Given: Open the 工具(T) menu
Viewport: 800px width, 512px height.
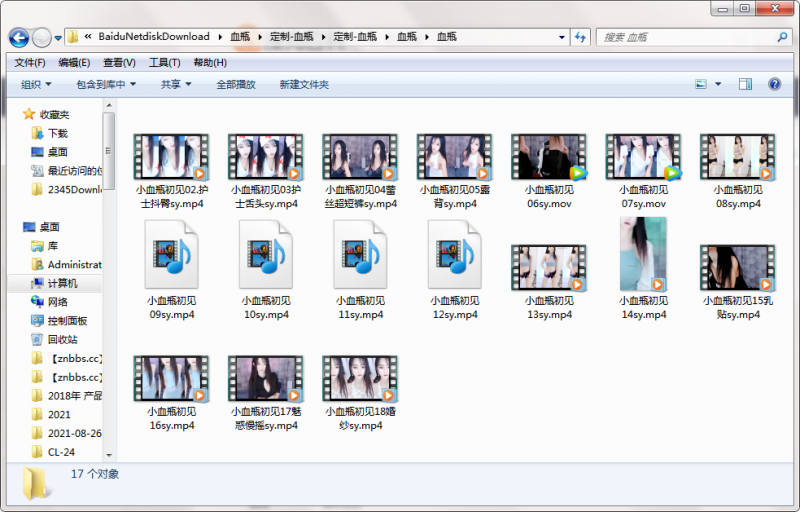Looking at the screenshot, I should click(x=165, y=62).
